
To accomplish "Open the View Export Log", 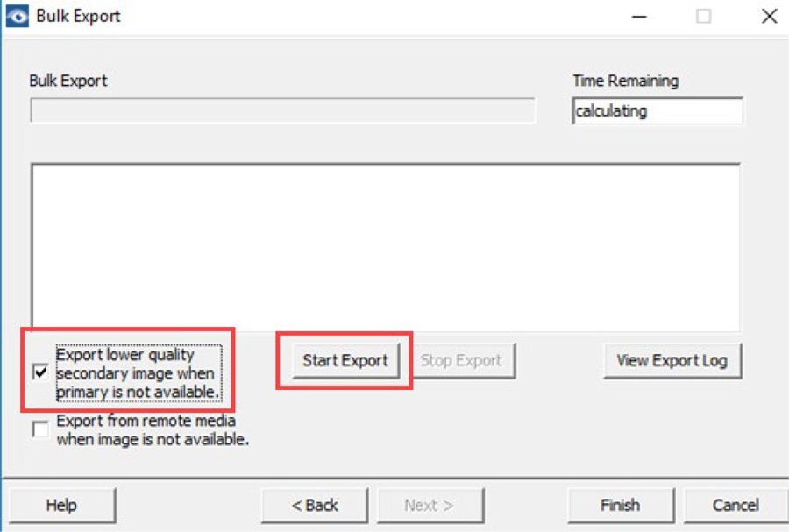I will [672, 360].
